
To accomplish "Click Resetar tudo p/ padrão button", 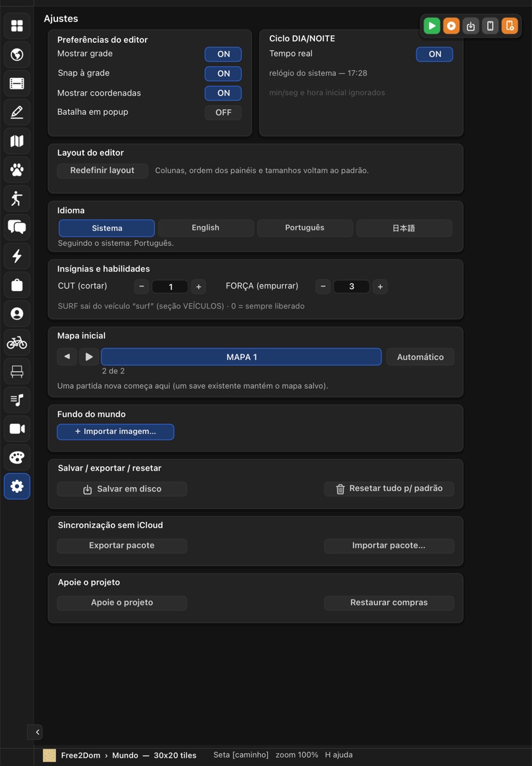I will coord(389,489).
